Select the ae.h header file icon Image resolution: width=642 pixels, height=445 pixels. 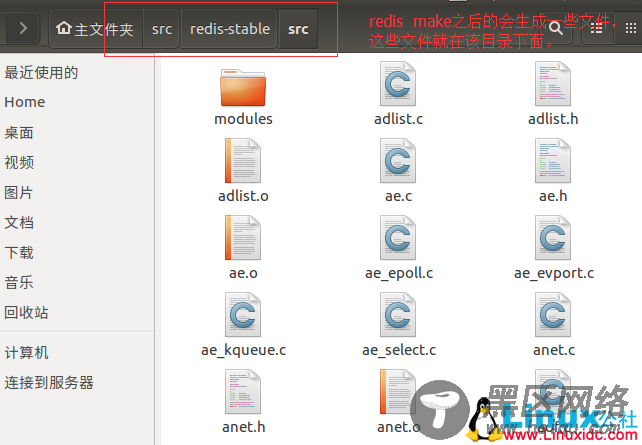(x=553, y=160)
